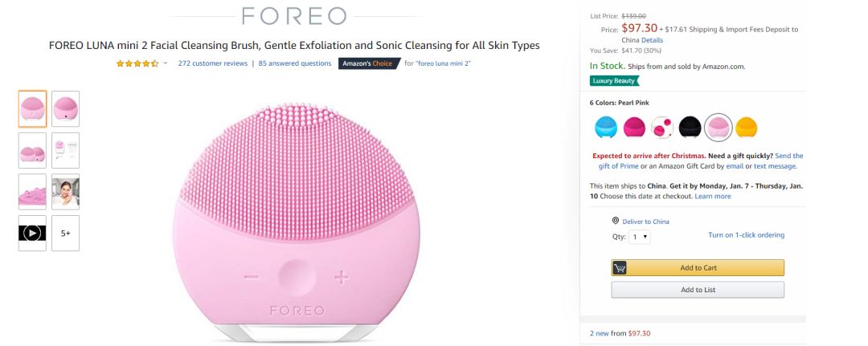
Task: Click the star rating icons
Action: [137, 63]
